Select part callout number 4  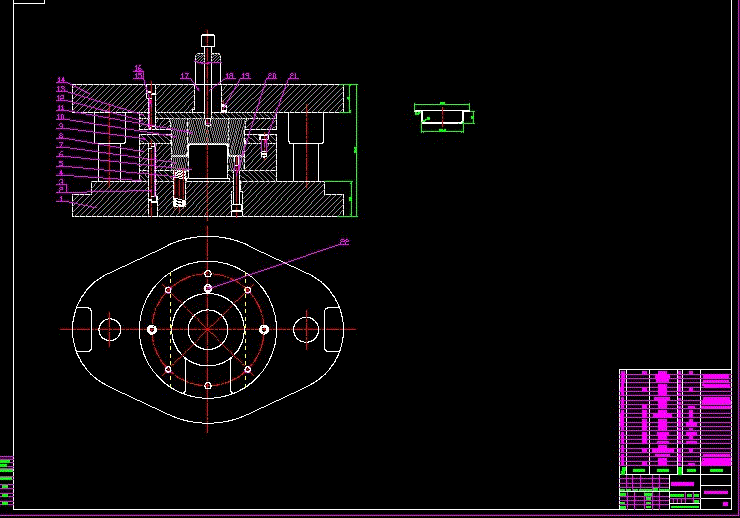coord(61,173)
